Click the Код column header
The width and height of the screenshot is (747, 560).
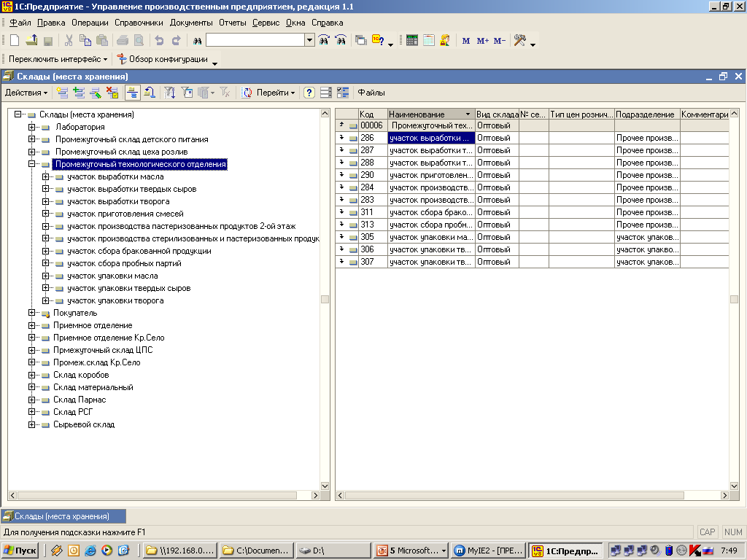373,114
